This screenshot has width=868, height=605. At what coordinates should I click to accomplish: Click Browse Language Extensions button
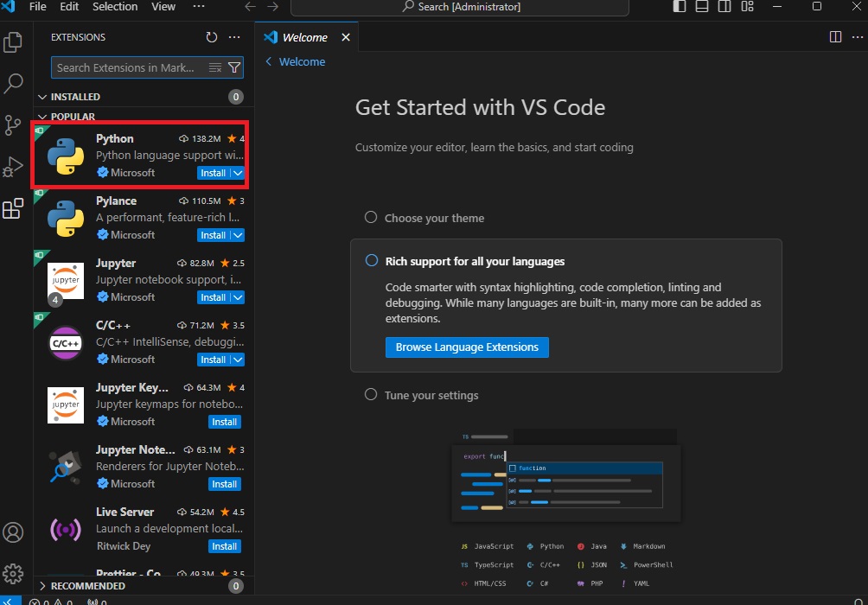(467, 347)
